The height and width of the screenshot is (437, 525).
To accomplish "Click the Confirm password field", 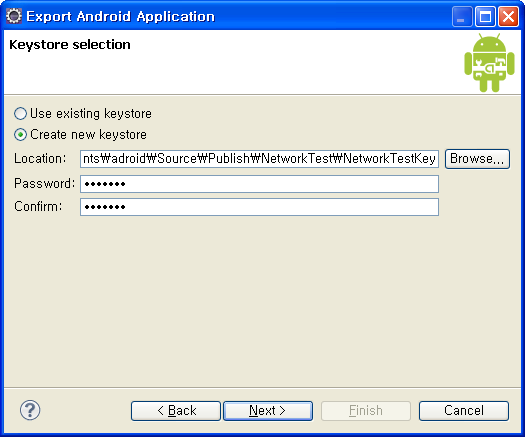I will (259, 207).
